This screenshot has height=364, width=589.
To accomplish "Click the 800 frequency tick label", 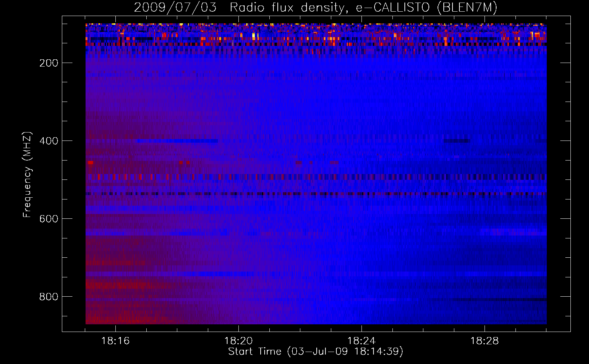I will coord(49,297).
